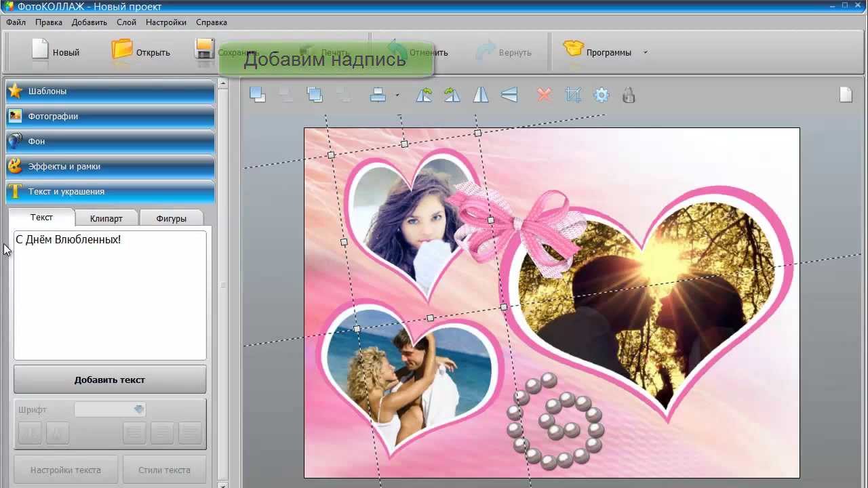Screen dimensions: 868x488
Task: Delete object with red X icon
Action: click(544, 95)
